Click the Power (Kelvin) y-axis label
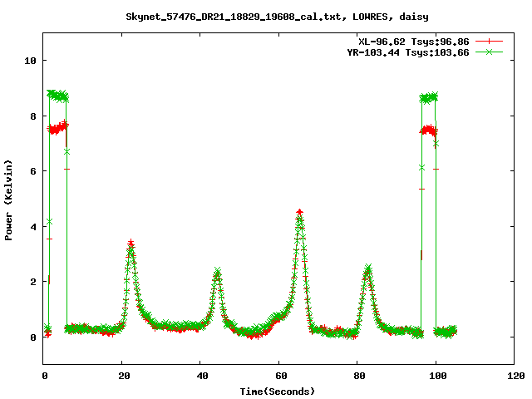Screen dimensions: 532x399 (x=8, y=200)
